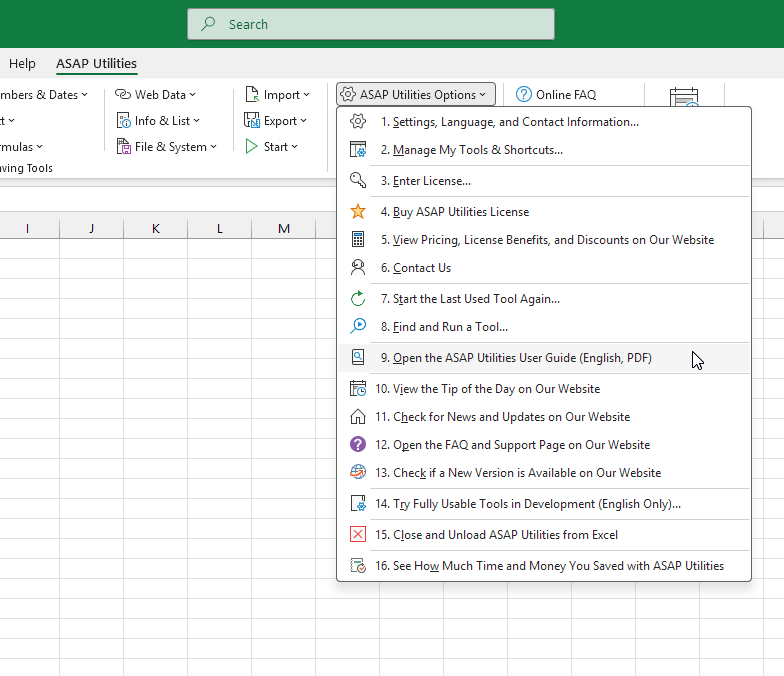Choose Open the FAQ and Support Page
Viewport: 784px width, 676px height.
[x=544, y=444]
